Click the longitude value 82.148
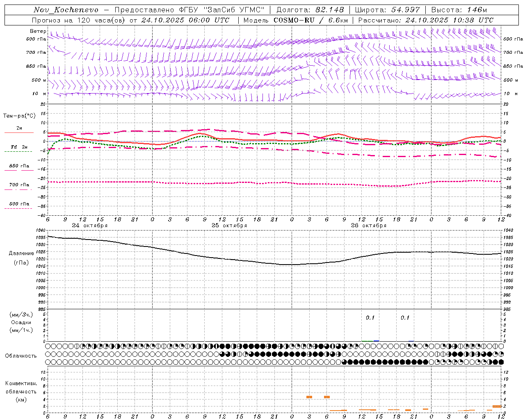 (x=329, y=10)
